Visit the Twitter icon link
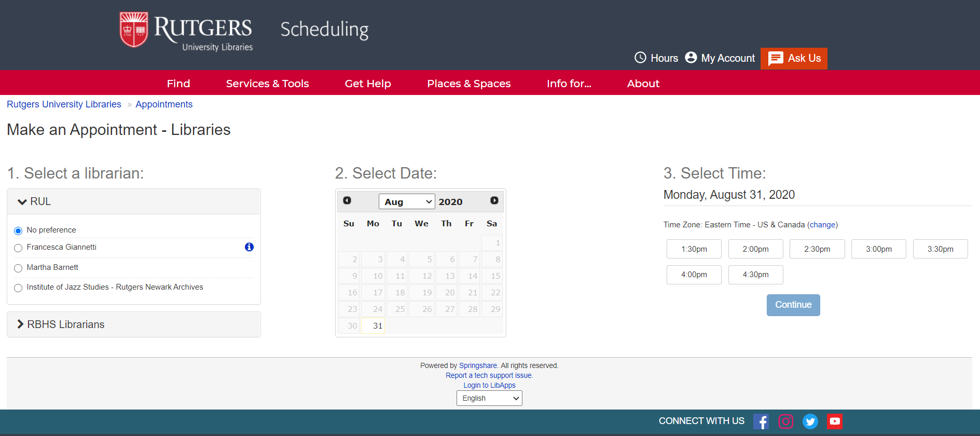This screenshot has width=980, height=436. (x=810, y=421)
